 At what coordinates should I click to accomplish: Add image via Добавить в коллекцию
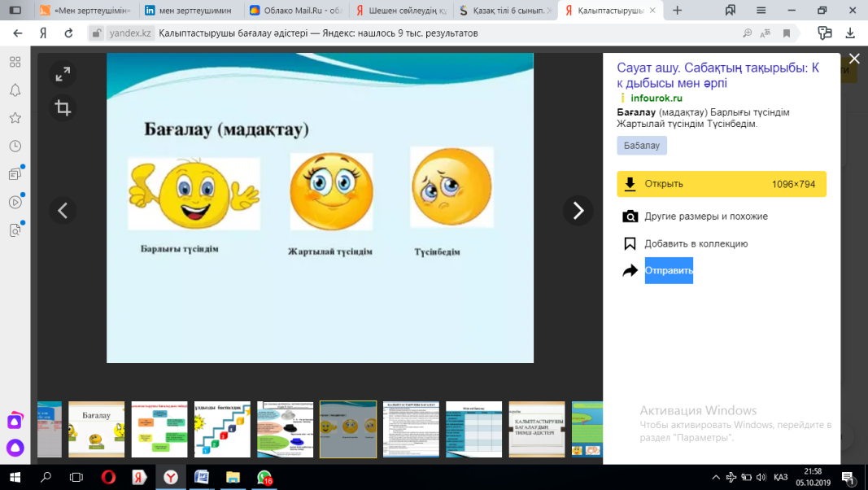[696, 243]
